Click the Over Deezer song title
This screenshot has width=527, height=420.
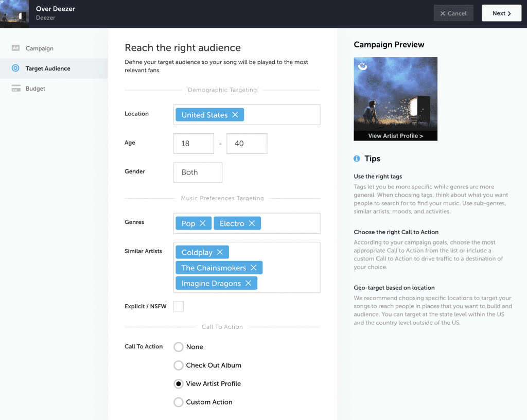pyautogui.click(x=56, y=9)
